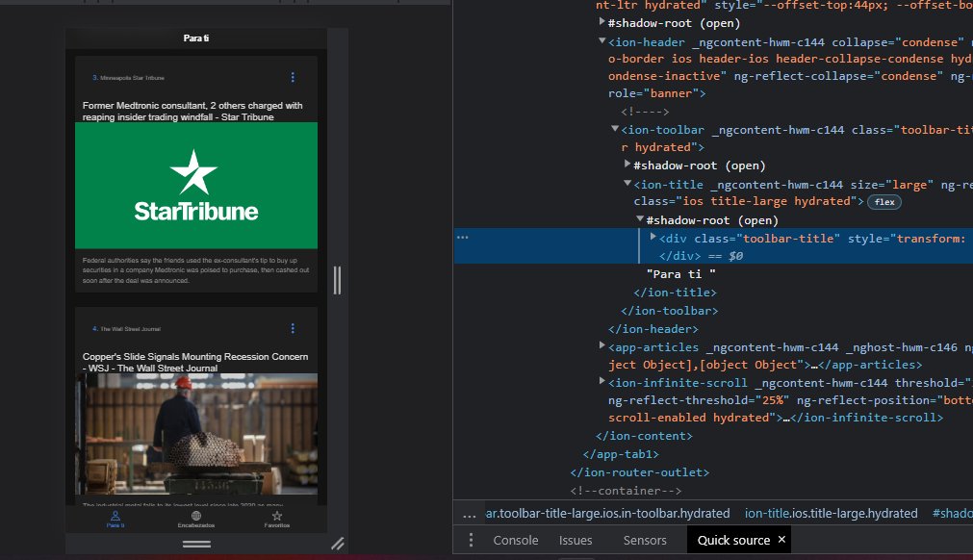This screenshot has width=973, height=560.
Task: Open the Copper's Slide Signals headline
Action: coord(194,362)
